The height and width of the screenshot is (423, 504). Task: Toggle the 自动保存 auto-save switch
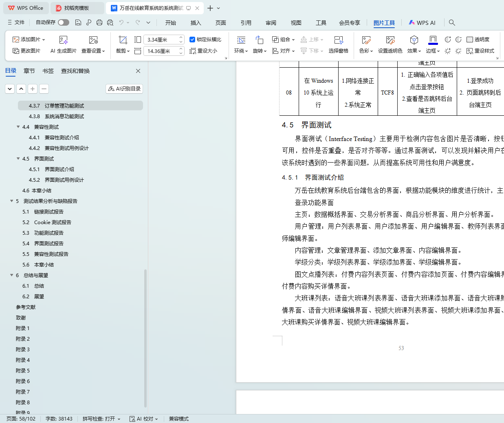pyautogui.click(x=63, y=22)
